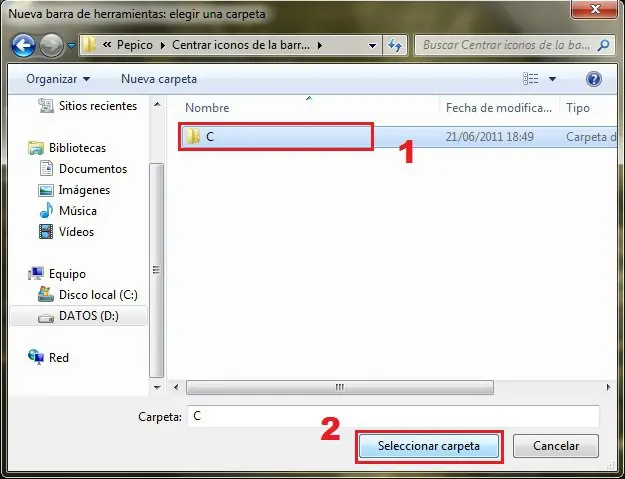Go back with the blue Back arrow

[23, 45]
